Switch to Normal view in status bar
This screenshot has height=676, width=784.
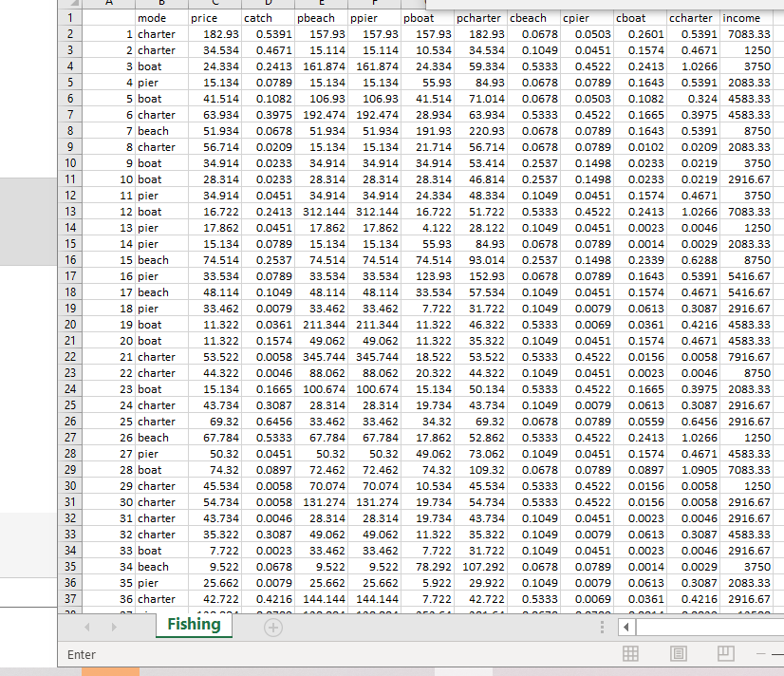coord(630,653)
